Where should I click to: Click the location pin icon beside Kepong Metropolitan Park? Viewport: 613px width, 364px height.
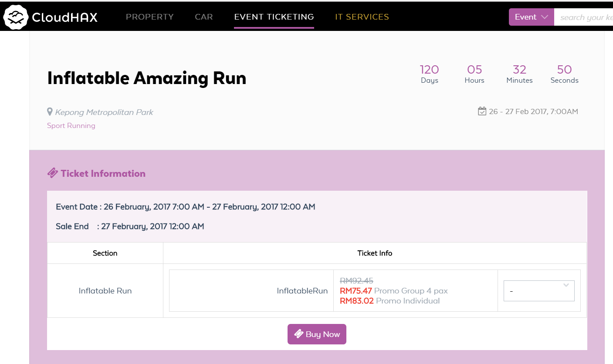click(50, 112)
